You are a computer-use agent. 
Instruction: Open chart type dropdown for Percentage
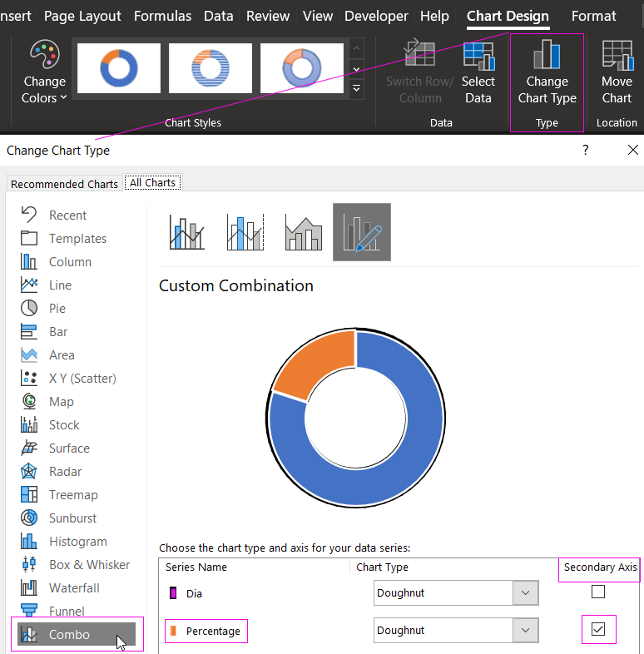pyautogui.click(x=525, y=631)
